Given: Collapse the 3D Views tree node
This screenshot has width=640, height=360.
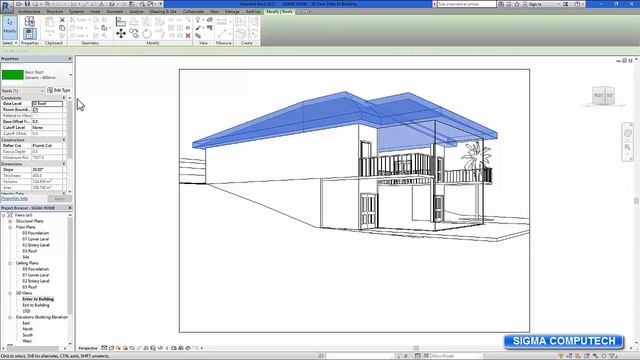Looking at the screenshot, I should (10, 293).
